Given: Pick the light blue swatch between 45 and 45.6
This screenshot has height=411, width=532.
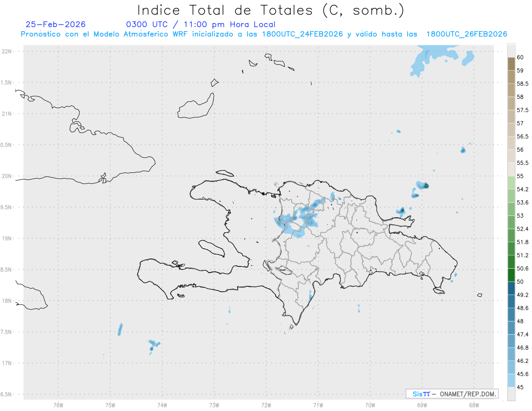Looking at the screenshot, I should (x=511, y=380).
